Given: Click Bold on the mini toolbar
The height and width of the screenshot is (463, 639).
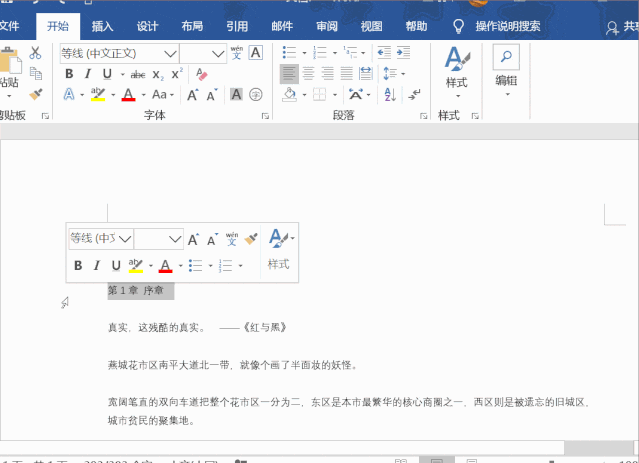Looking at the screenshot, I should pos(78,265).
